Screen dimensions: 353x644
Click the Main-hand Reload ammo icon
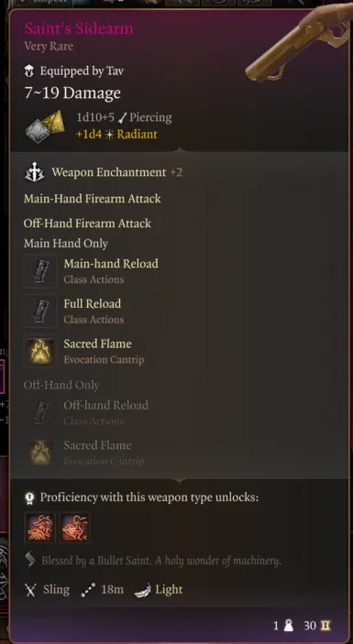[40, 270]
